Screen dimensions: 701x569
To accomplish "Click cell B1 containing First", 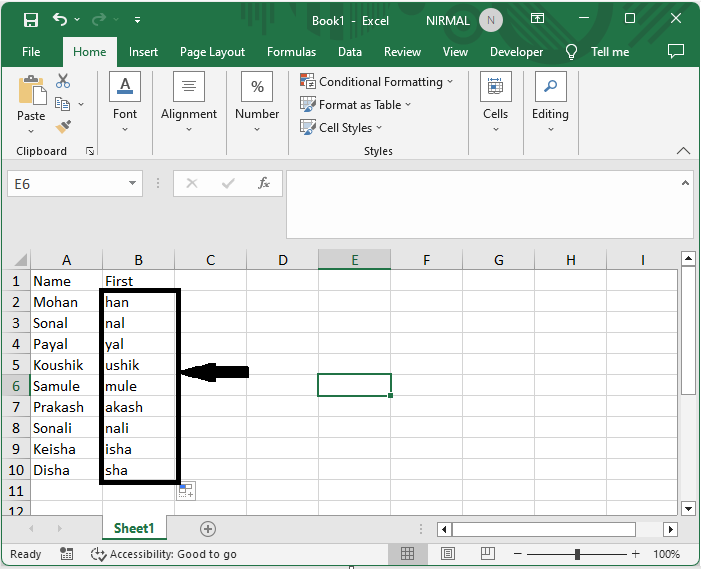I will [x=138, y=281].
